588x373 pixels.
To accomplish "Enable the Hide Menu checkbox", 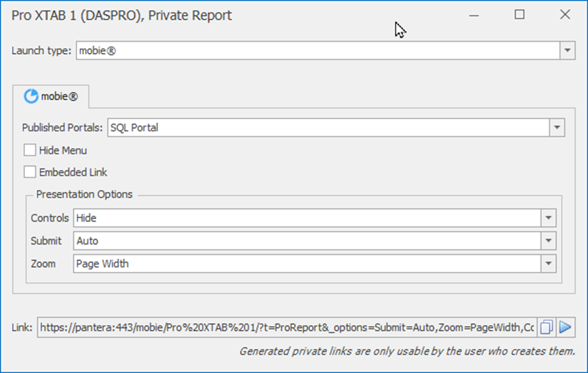I will [30, 150].
